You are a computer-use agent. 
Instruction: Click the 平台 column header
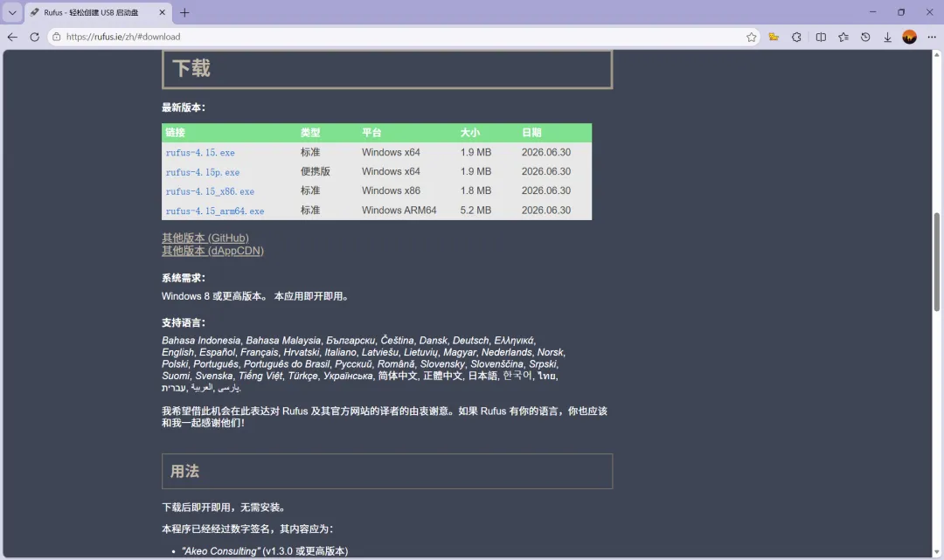pos(371,132)
